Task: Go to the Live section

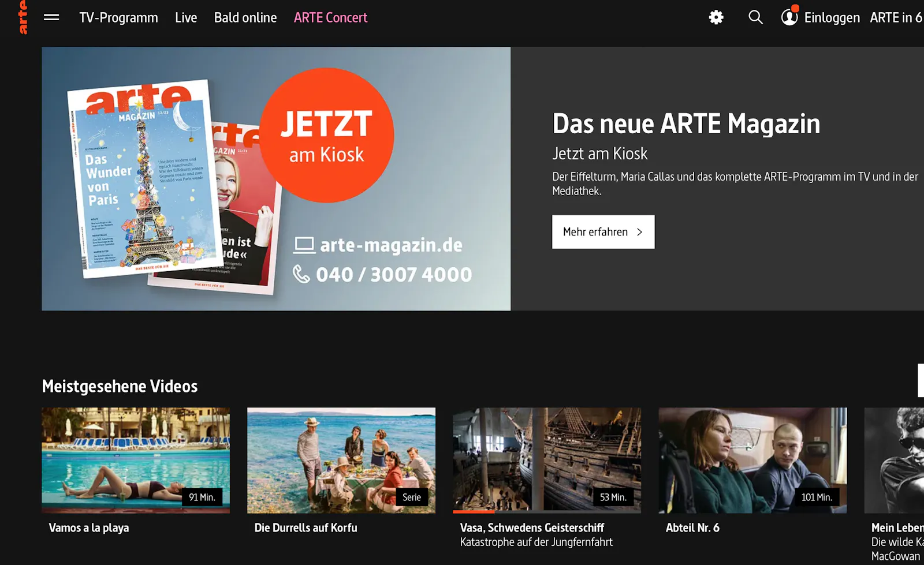Action: click(186, 17)
